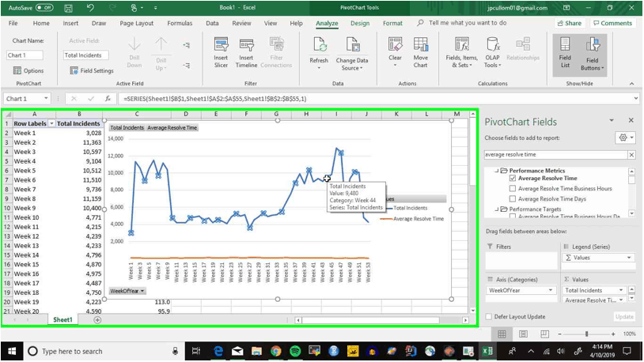
Task: Open Row Labels filter dropdown
Action: pyautogui.click(x=51, y=123)
